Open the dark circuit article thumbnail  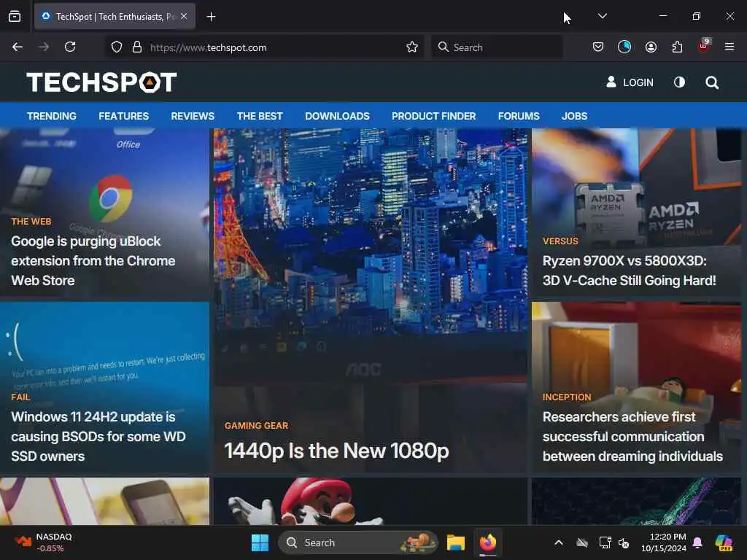point(636,502)
